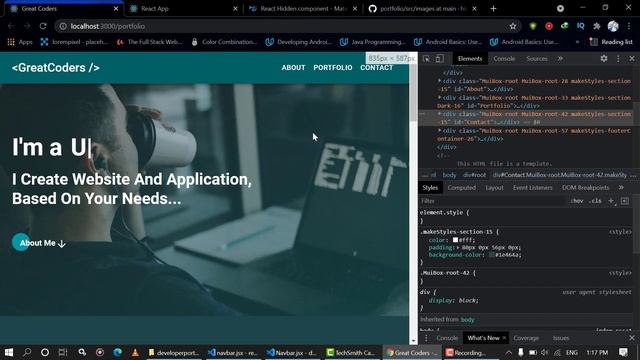
Task: Show more DevTools tabs chevron
Action: (x=560, y=58)
